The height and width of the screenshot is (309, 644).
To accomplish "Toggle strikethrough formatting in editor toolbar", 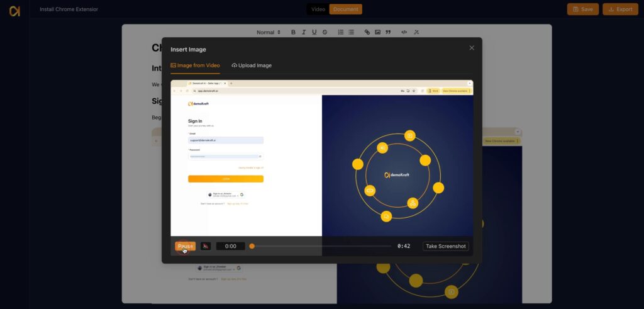I will click(x=325, y=32).
